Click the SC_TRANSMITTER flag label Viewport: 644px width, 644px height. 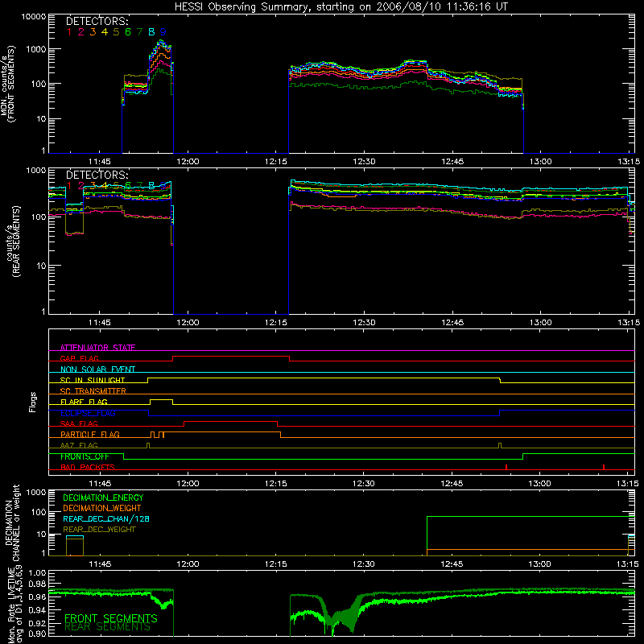pyautogui.click(x=93, y=391)
